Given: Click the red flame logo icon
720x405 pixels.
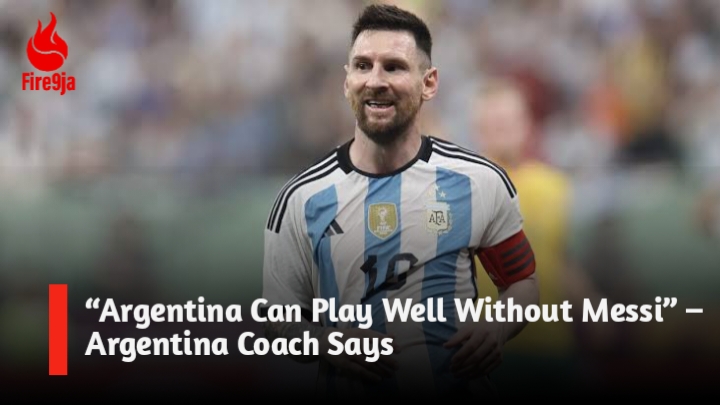Looking at the screenshot, I should [47, 42].
